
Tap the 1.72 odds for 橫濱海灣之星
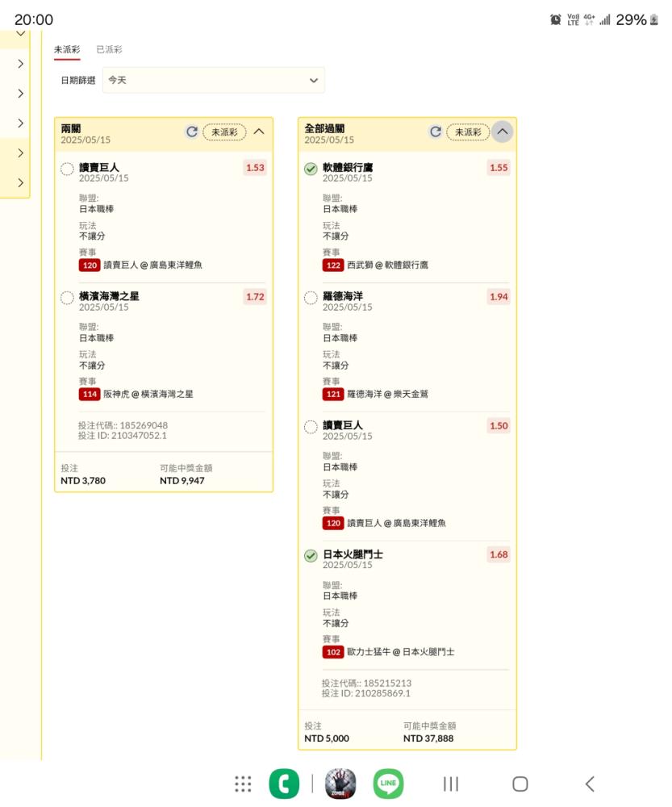coord(255,297)
